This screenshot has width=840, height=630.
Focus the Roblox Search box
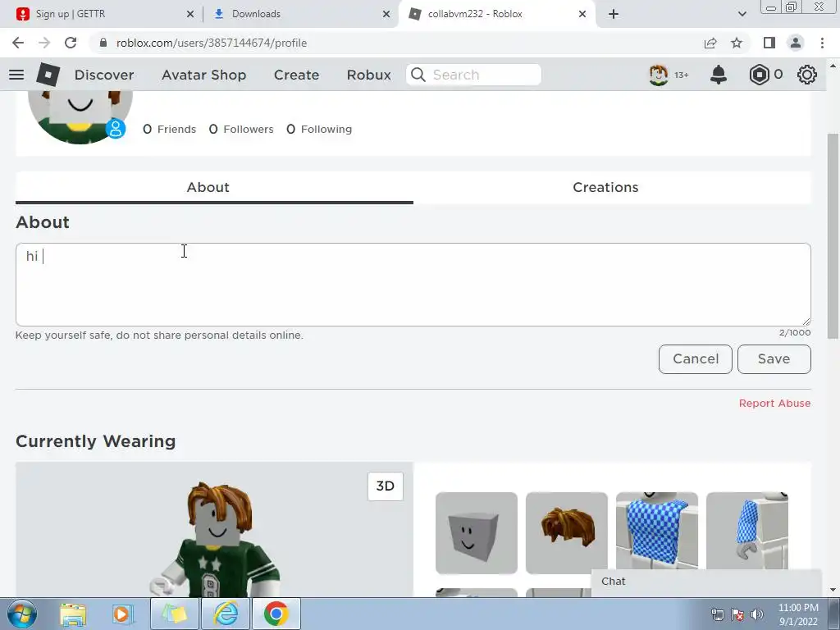pyautogui.click(x=473, y=75)
